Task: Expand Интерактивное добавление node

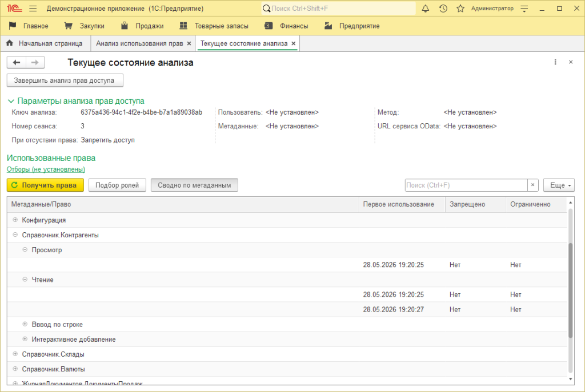Action: coord(25,339)
